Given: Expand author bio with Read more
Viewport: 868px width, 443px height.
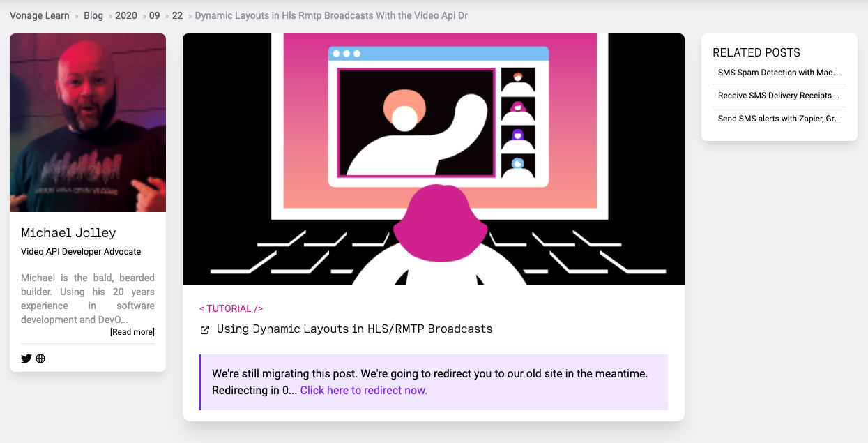Looking at the screenshot, I should 132,332.
